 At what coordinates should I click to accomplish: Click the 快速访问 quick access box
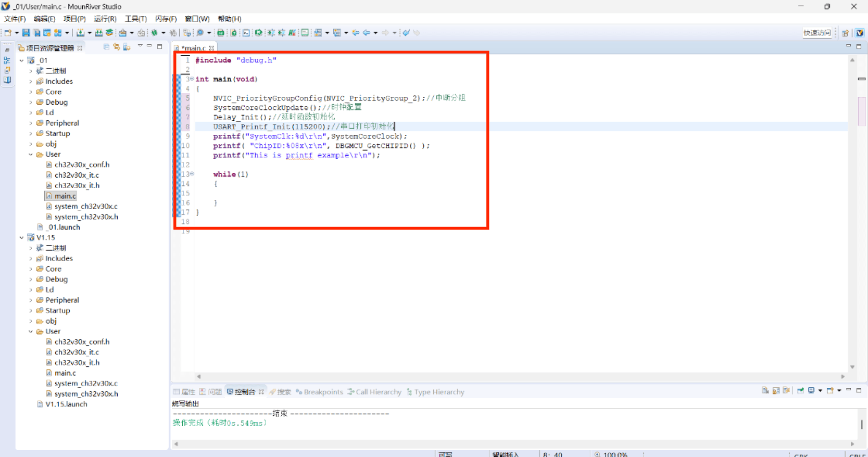click(x=816, y=33)
